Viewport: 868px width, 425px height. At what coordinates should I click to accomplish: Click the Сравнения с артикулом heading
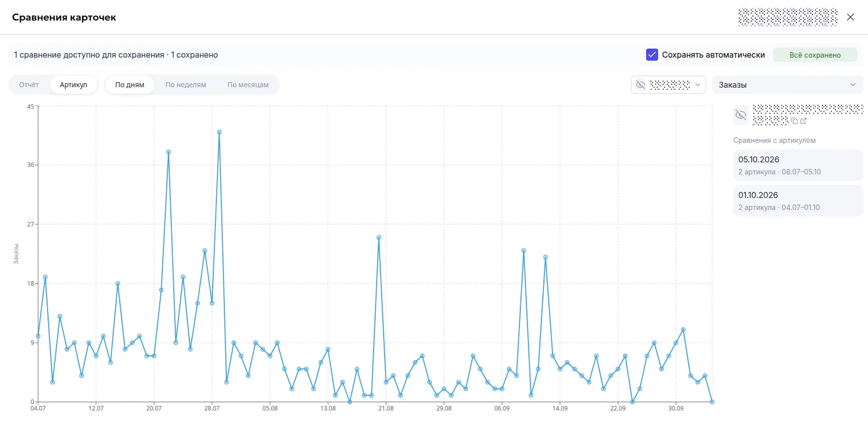(774, 140)
